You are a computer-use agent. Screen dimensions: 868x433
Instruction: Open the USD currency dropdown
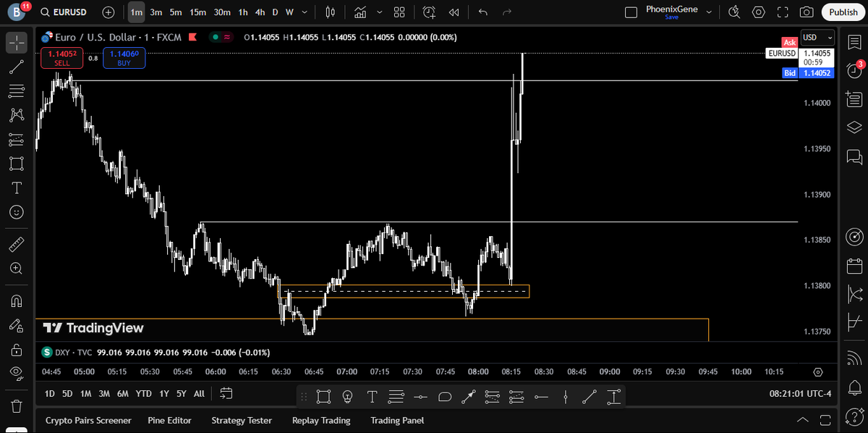point(818,38)
